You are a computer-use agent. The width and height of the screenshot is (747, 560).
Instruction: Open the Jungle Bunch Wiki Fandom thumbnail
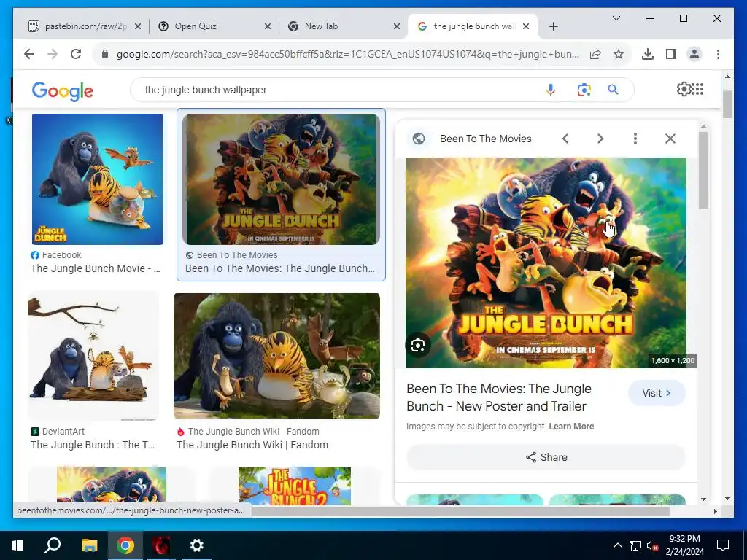(x=276, y=356)
